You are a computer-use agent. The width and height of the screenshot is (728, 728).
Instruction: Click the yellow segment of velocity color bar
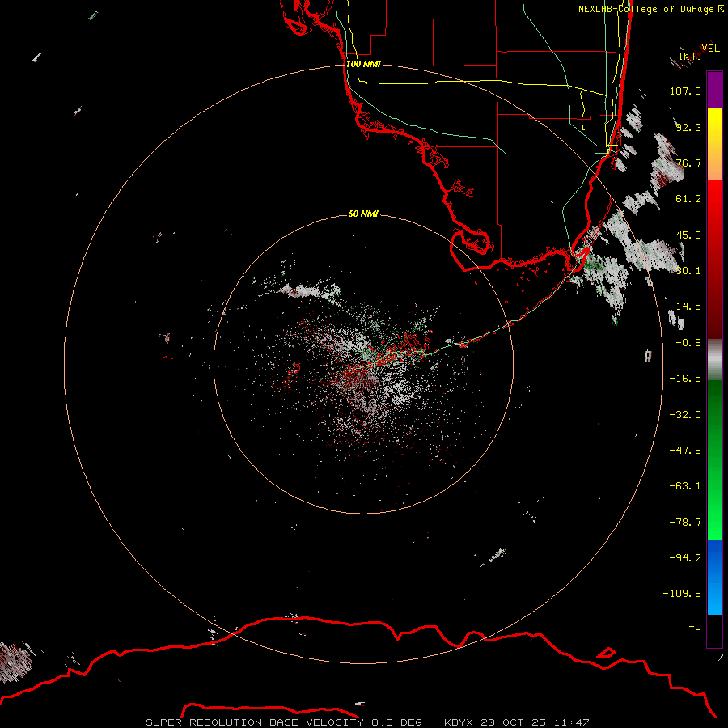(x=714, y=144)
